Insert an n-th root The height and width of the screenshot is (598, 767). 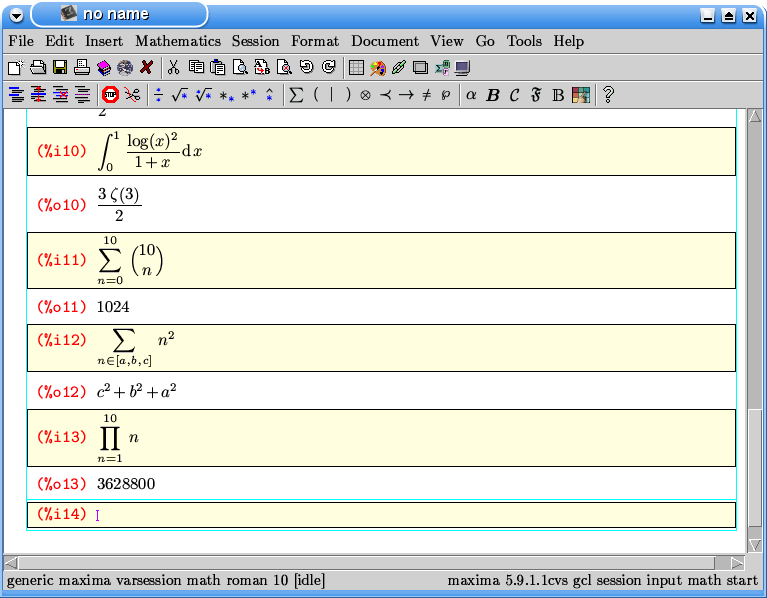203,94
